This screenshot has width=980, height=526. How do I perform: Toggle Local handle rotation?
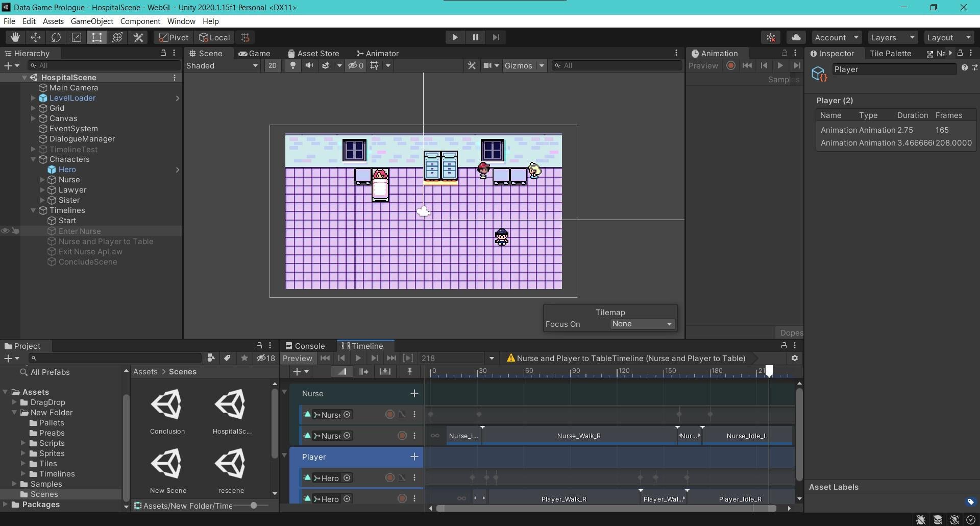pyautogui.click(x=215, y=37)
